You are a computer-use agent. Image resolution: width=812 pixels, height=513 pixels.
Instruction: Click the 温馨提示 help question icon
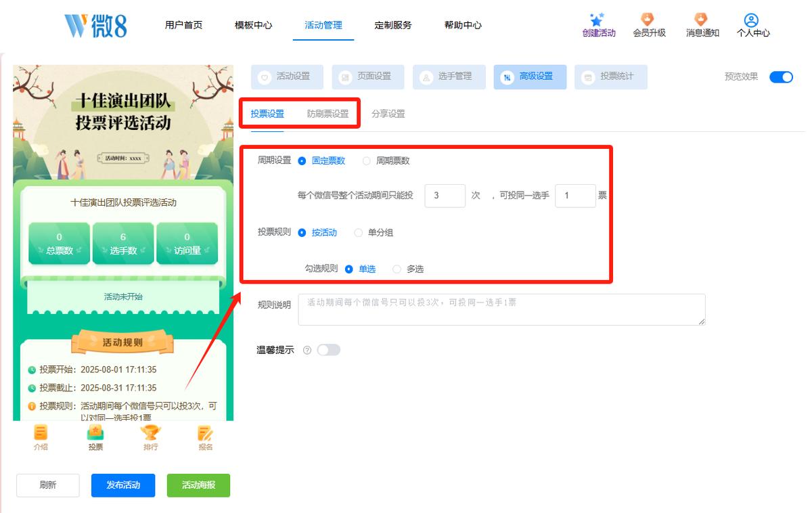(x=307, y=350)
